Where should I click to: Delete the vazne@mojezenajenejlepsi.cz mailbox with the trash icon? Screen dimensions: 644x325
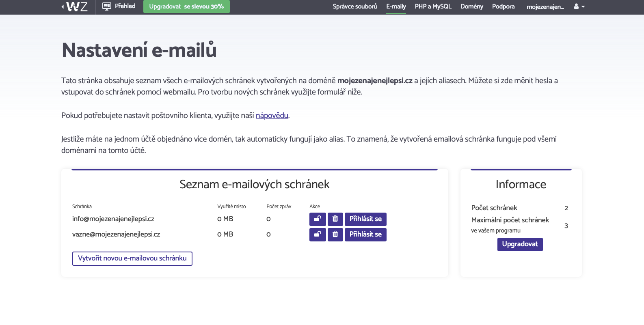click(x=335, y=235)
